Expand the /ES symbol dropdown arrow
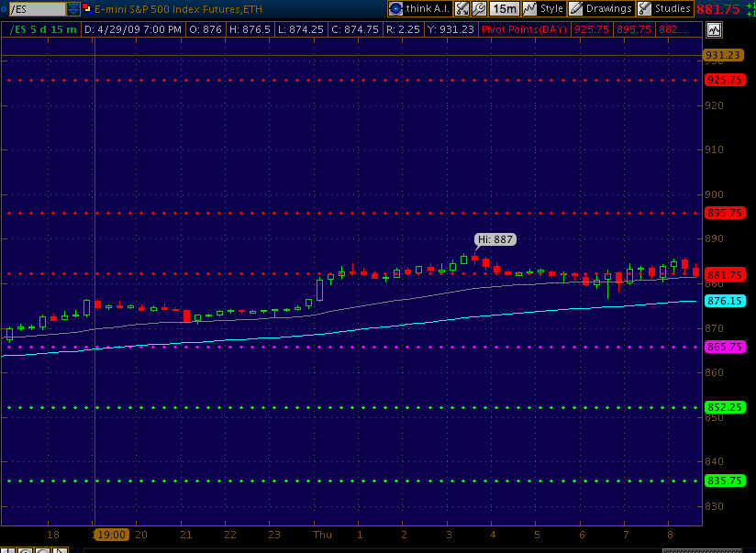The height and width of the screenshot is (553, 756). [73, 9]
